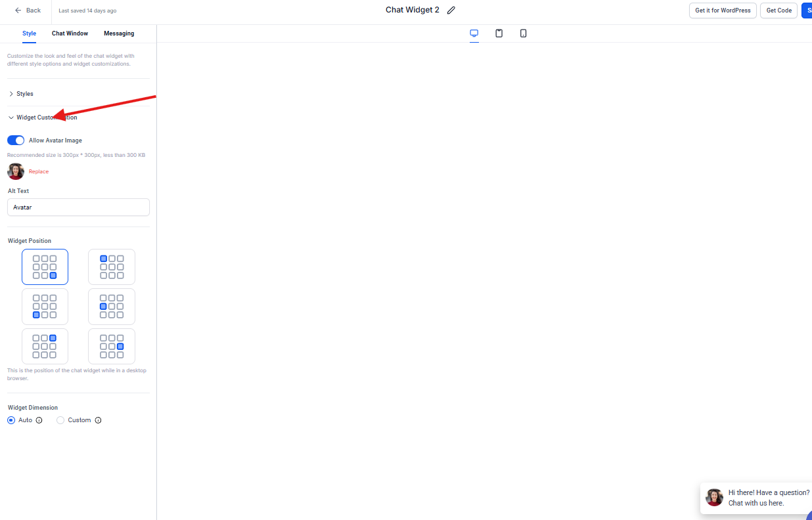Click in the Alt Text input field
The image size is (812, 520).
[78, 207]
